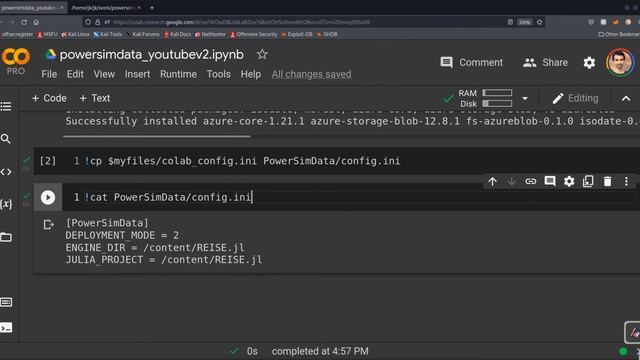Open the Offensive Security bookmark
Screen dimensions: 640x360
click(x=253, y=34)
